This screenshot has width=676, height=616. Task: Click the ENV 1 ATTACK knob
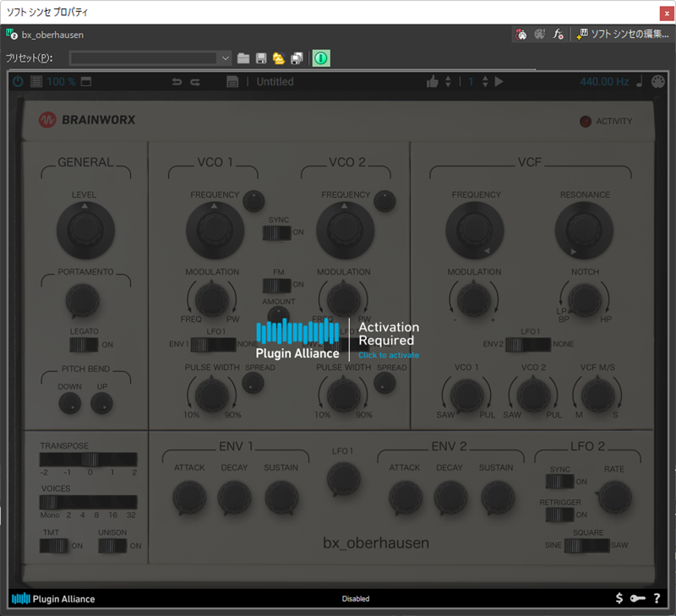point(189,498)
